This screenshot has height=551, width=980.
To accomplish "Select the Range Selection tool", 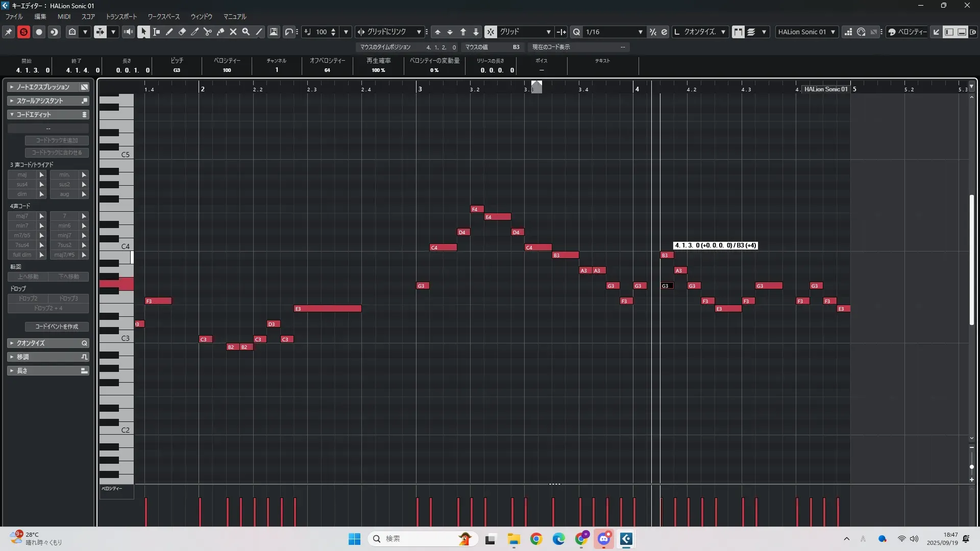I will pos(157,32).
